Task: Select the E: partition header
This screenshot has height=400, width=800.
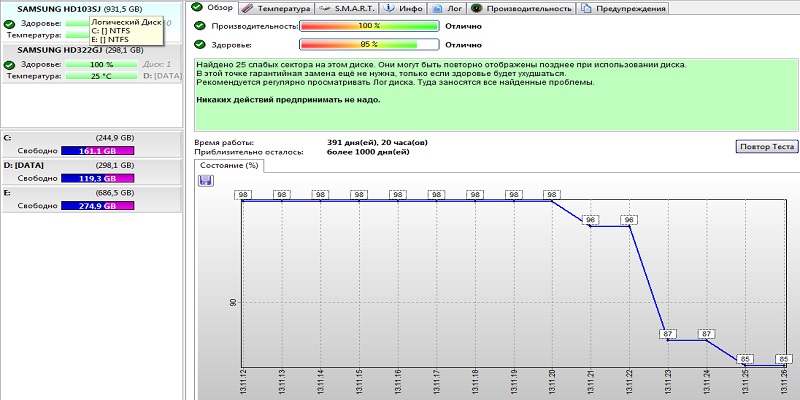Action: 91,193
